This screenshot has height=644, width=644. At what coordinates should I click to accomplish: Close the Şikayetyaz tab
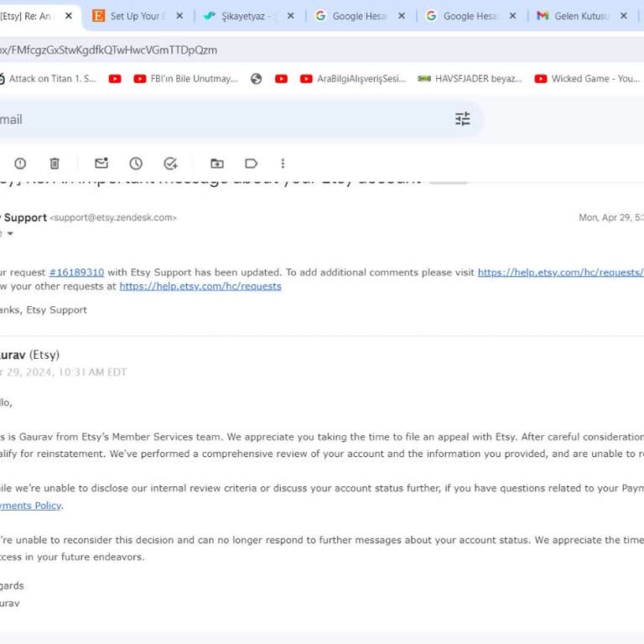290,16
